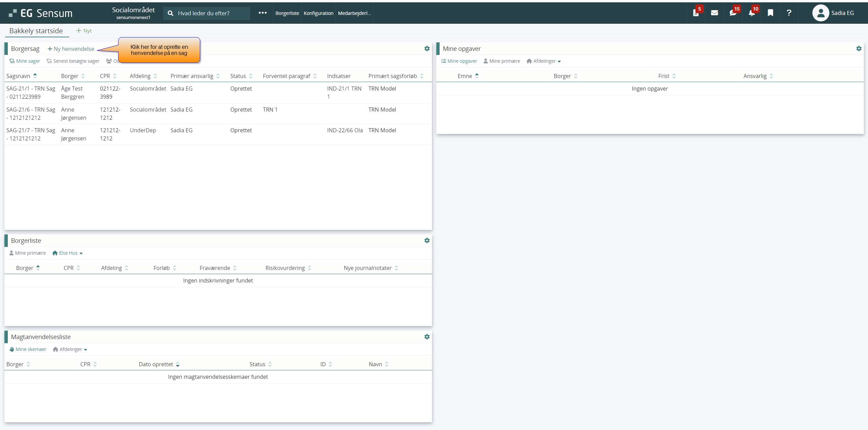Click the UnderDep department cell

click(143, 130)
